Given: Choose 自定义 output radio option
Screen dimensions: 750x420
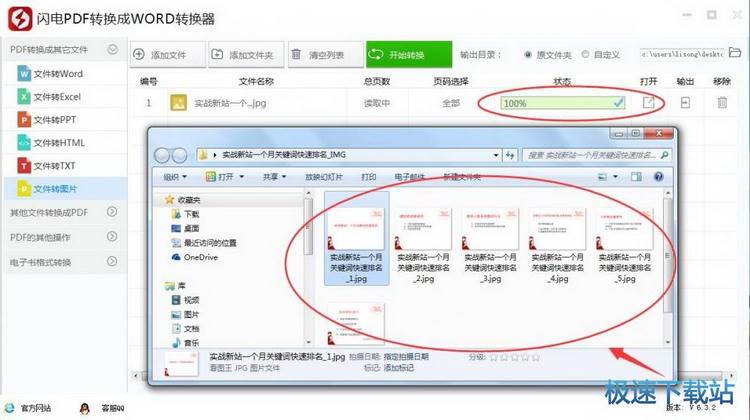Looking at the screenshot, I should click(x=601, y=55).
